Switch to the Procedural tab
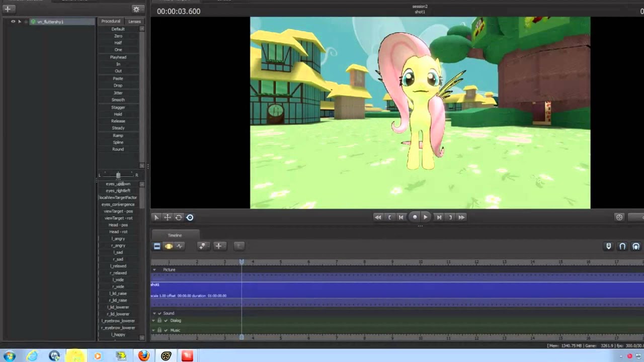 coord(111,21)
